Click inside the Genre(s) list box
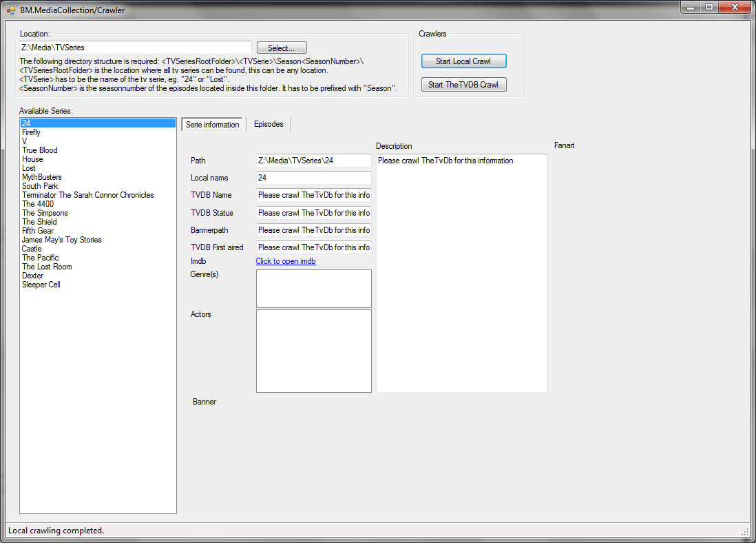 coord(314,289)
